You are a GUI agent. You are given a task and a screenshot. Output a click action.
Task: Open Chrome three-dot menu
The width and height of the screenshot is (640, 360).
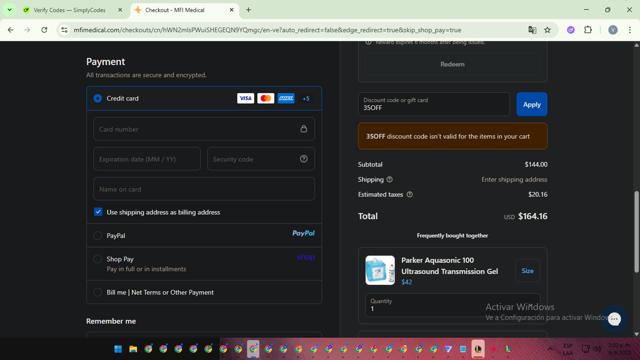tap(630, 30)
